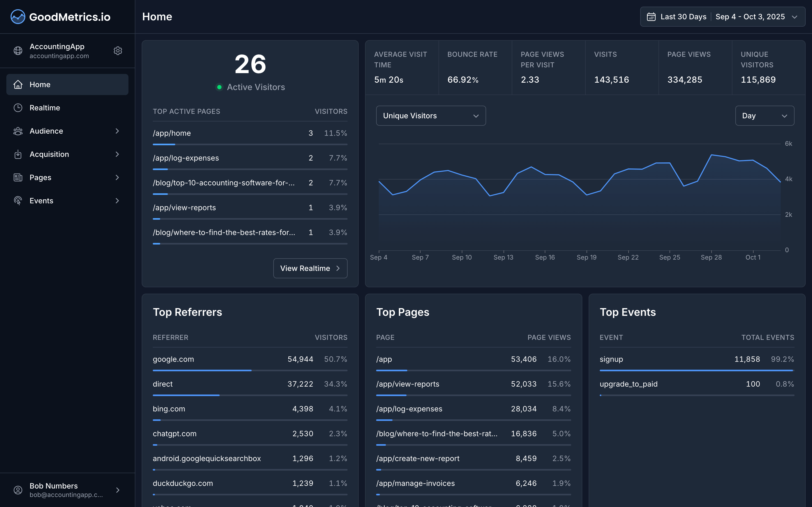Click the Events cursor icon

(x=18, y=200)
